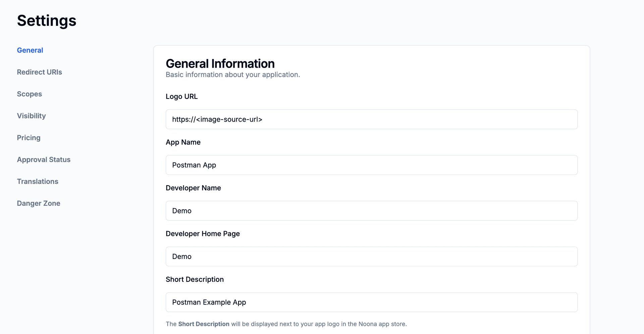
Task: Click the Short Description helper text
Action: (286, 324)
